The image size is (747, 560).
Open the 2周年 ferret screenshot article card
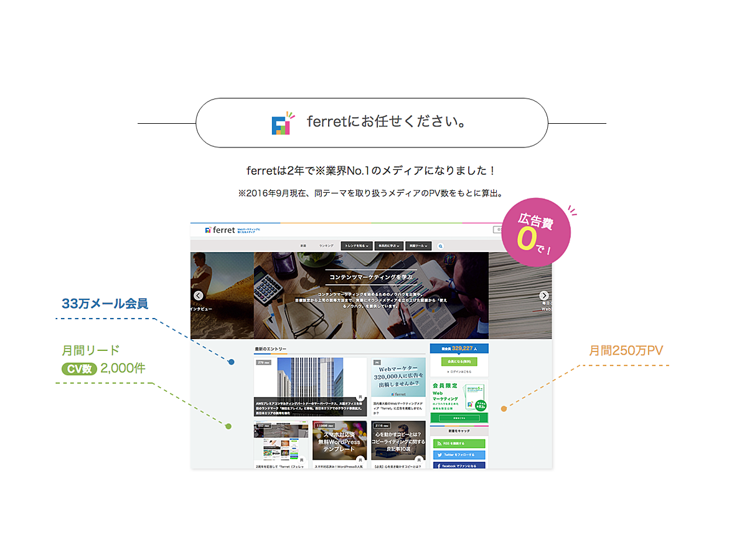tap(281, 444)
